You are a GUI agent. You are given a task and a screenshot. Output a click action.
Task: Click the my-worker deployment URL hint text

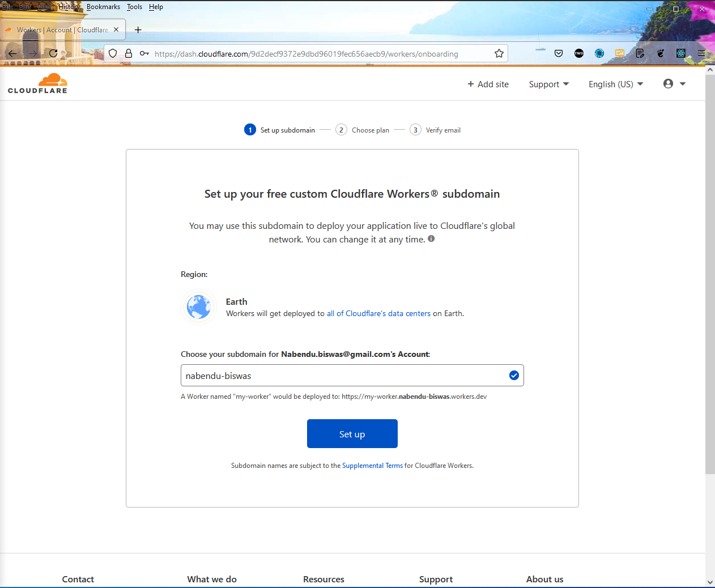tap(334, 397)
